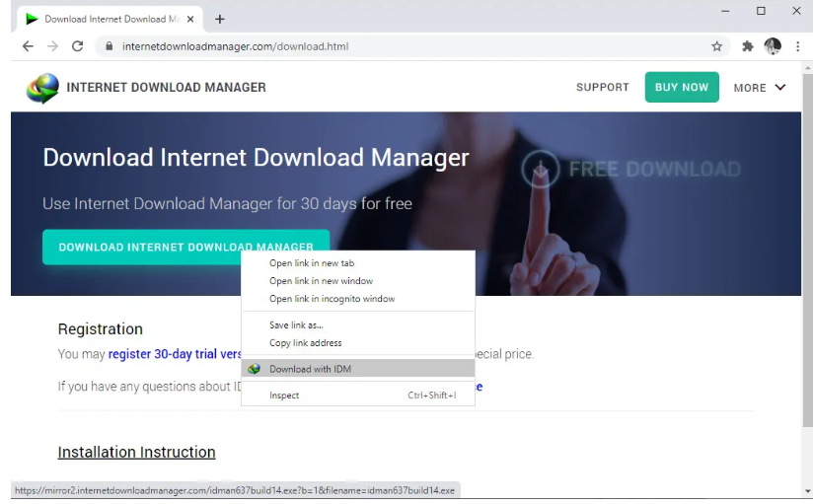Click INTERNET DOWNLOAD MANAGER site title
Viewport: 814px width, 504px height.
point(166,87)
